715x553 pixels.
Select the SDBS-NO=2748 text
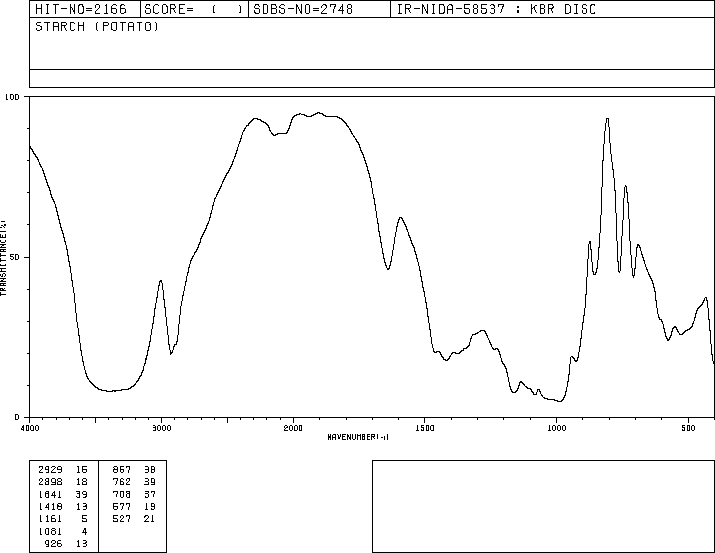point(303,9)
